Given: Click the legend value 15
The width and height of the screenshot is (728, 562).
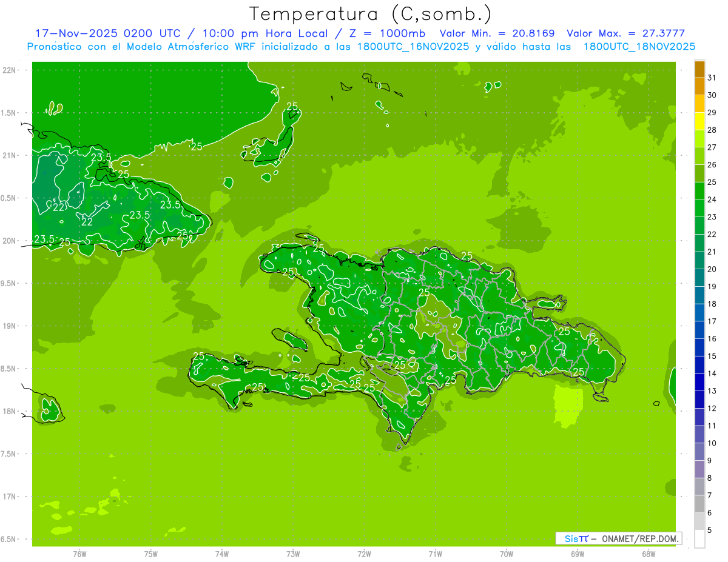Looking at the screenshot, I should tap(712, 356).
